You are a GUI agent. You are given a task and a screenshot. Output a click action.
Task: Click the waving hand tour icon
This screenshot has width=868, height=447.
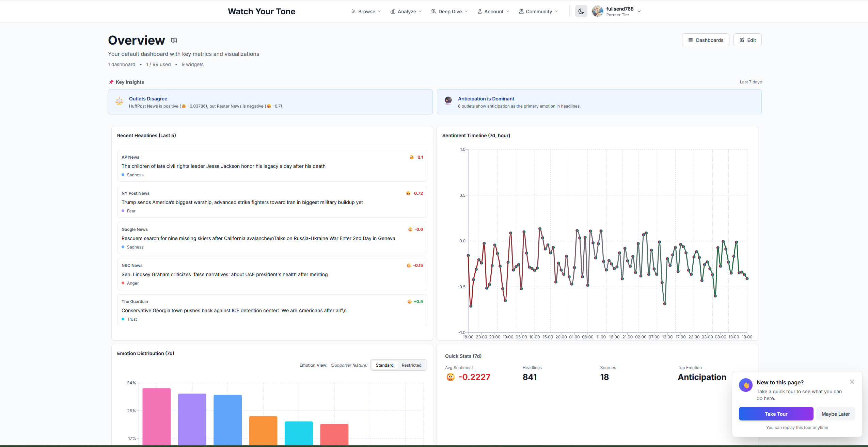click(x=745, y=385)
